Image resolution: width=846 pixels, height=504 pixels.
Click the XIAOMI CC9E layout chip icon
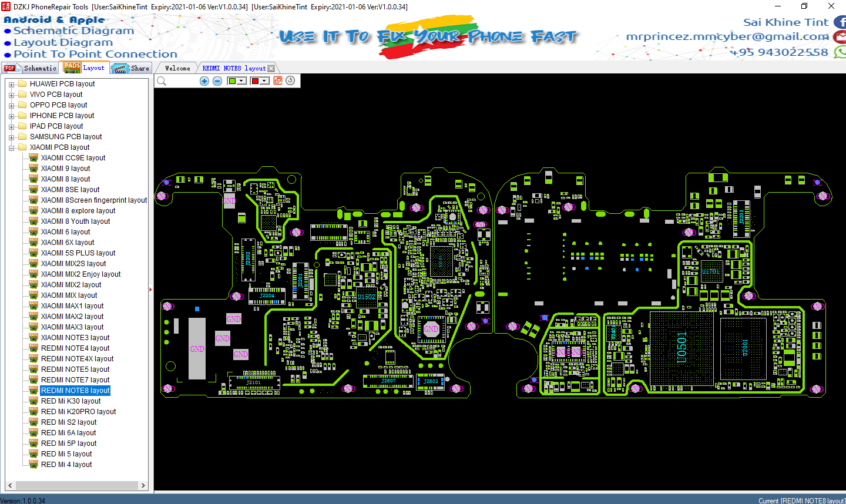point(33,158)
